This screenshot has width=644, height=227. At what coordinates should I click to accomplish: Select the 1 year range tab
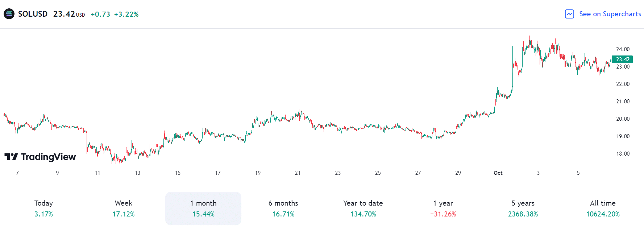pos(443,209)
